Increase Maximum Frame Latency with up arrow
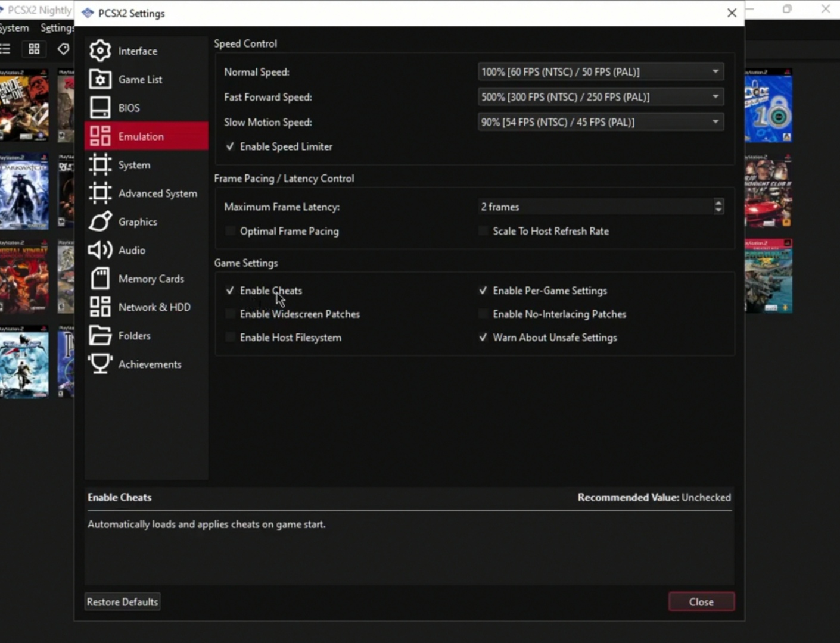The width and height of the screenshot is (840, 643). pyautogui.click(x=718, y=202)
